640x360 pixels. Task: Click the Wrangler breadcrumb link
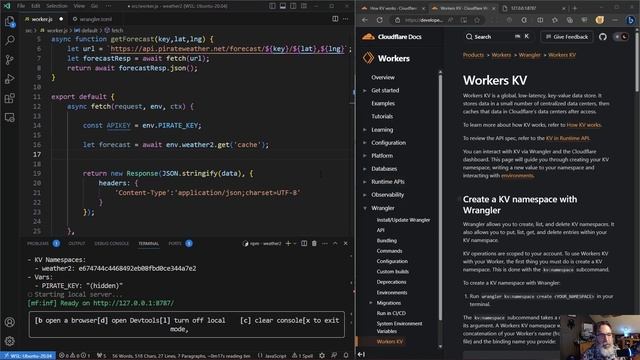click(529, 55)
